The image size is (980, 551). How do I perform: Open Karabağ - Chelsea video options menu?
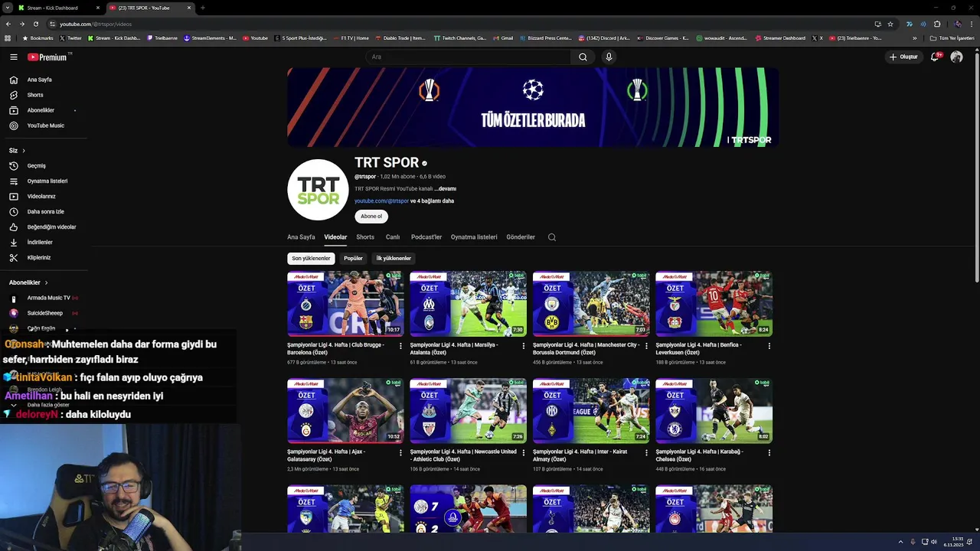(x=769, y=452)
